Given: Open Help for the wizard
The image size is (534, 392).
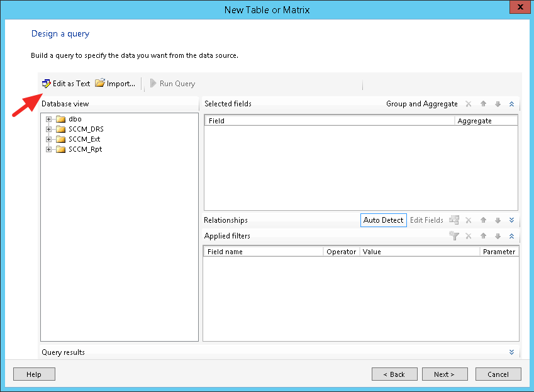Looking at the screenshot, I should (34, 374).
